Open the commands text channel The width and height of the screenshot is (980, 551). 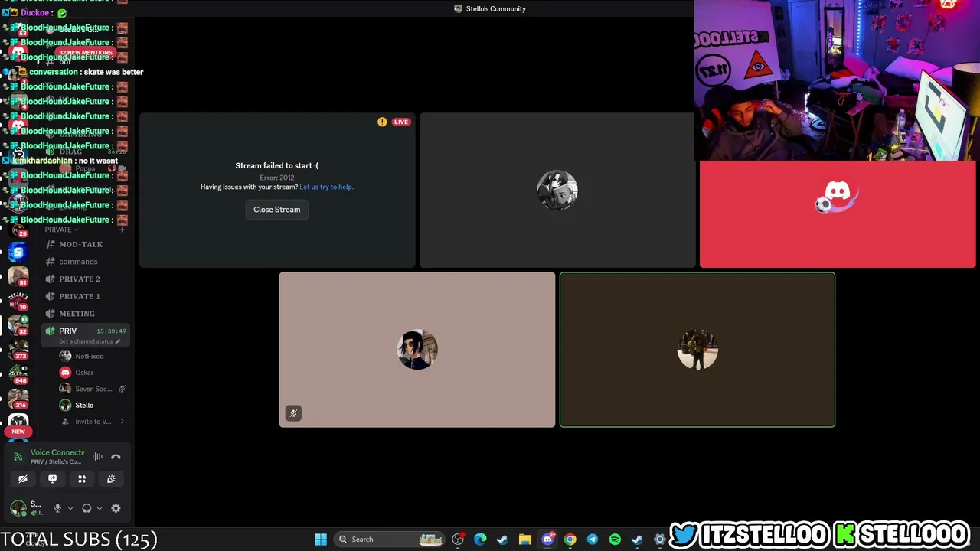[84, 262]
